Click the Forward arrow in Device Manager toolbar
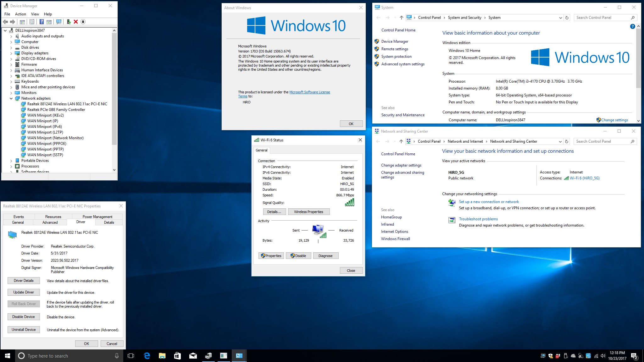 pyautogui.click(x=13, y=22)
